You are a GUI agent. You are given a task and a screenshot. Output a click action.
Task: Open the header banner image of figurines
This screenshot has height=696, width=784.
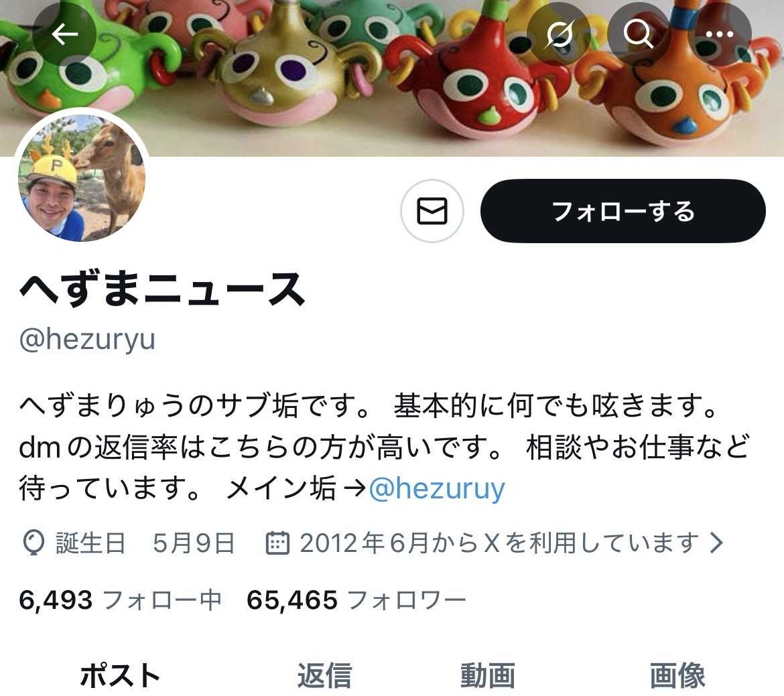point(392,78)
